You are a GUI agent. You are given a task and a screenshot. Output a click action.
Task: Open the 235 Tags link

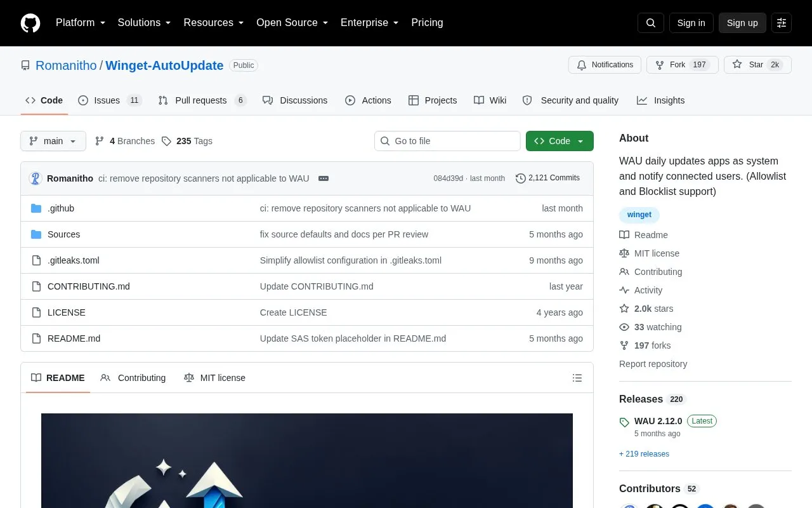pos(187,141)
